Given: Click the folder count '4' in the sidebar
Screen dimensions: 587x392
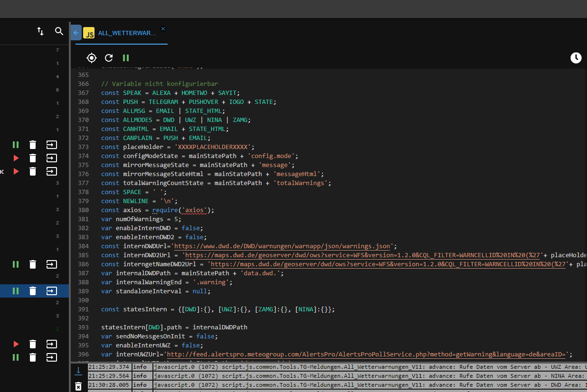Looking at the screenshot, I should pos(57,76).
